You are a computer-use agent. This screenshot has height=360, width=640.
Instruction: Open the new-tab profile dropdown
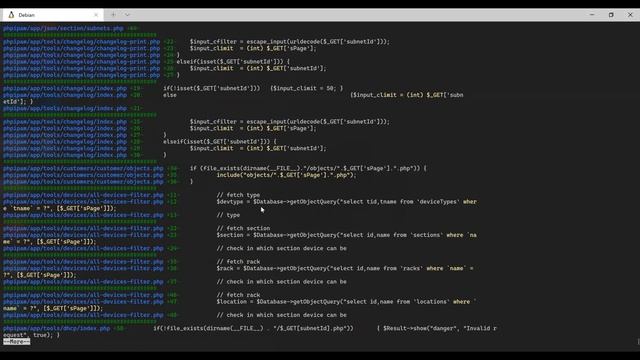pyautogui.click(x=128, y=15)
